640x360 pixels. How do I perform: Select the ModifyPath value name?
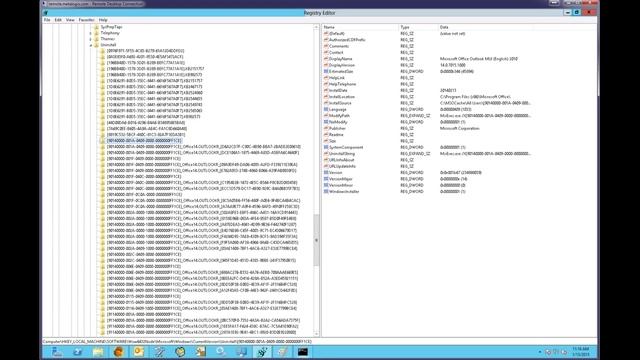(x=339, y=116)
